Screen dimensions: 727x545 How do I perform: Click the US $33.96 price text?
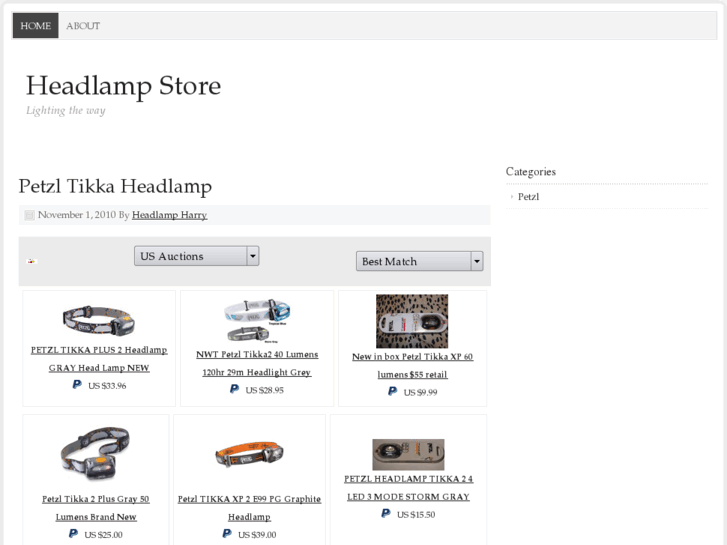point(107,386)
